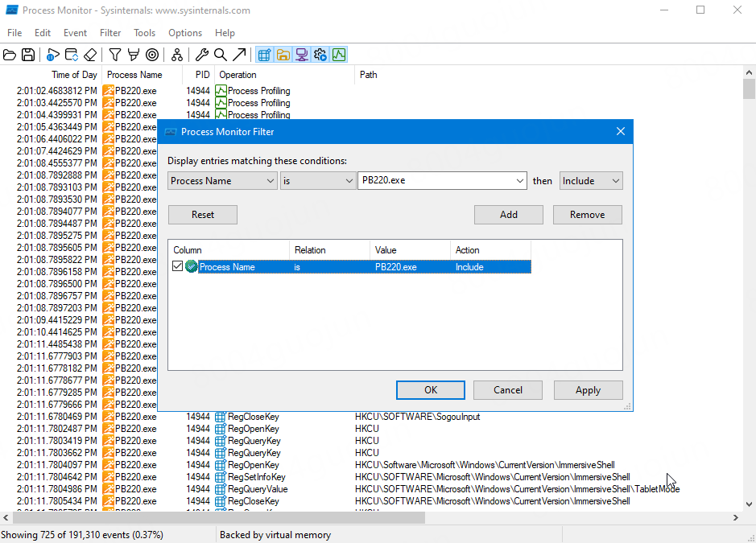
Task: Close the Process Monitor Filter dialog
Action: pyautogui.click(x=621, y=132)
